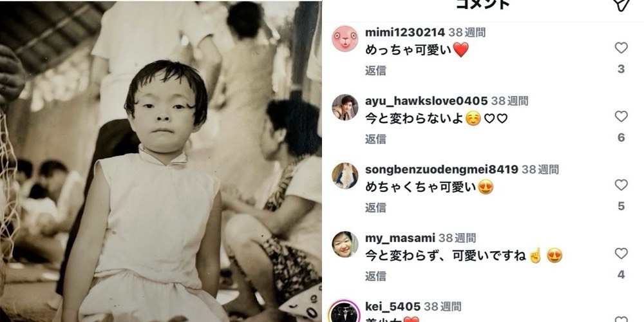
Task: Reply to ayu_hawkslove0405's comment
Action: (375, 139)
